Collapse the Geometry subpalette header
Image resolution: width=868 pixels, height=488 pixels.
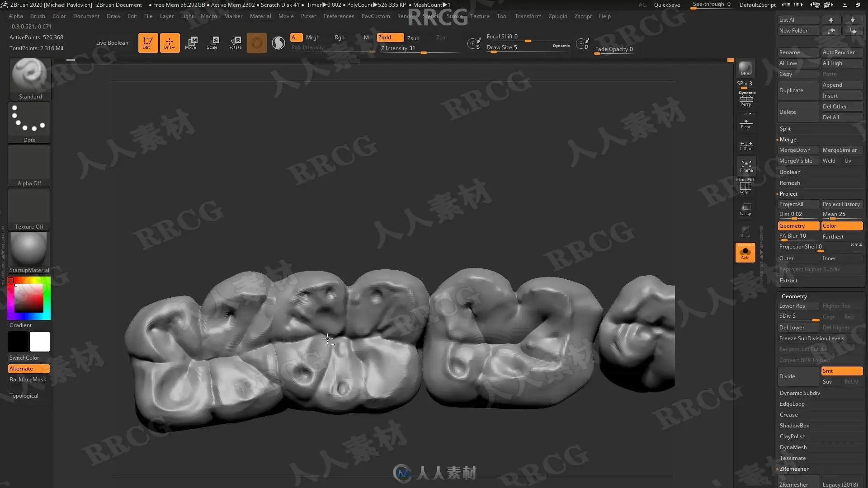coord(794,296)
